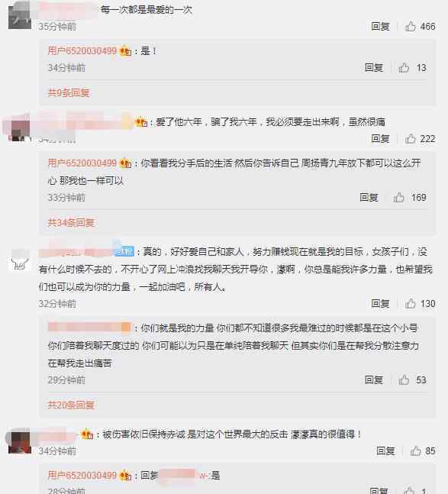Image resolution: width=448 pixels, height=494 pixels.
Task: Open avatar of the 85-like commenter
Action: [x=20, y=442]
